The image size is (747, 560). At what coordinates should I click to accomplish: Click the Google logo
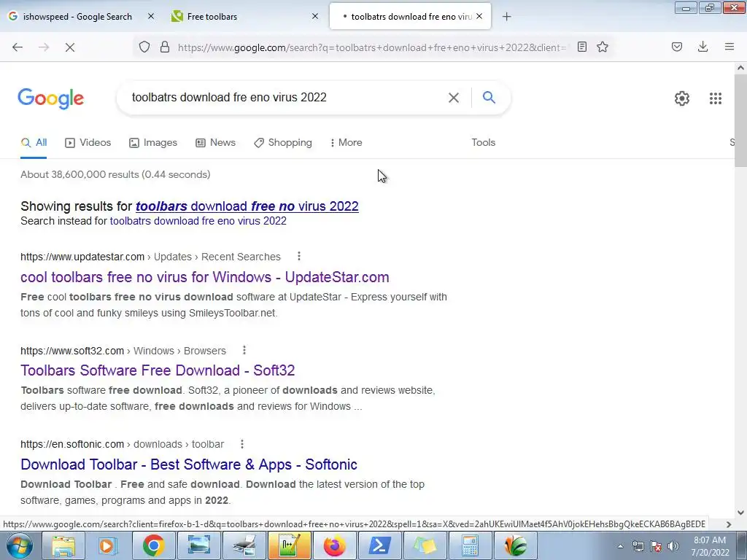pos(51,98)
